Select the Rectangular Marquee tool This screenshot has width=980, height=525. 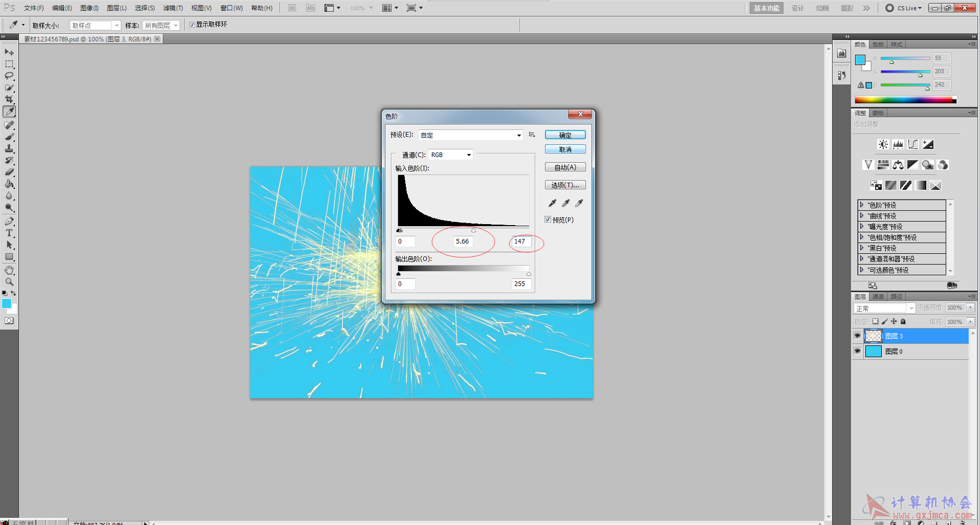(9, 64)
